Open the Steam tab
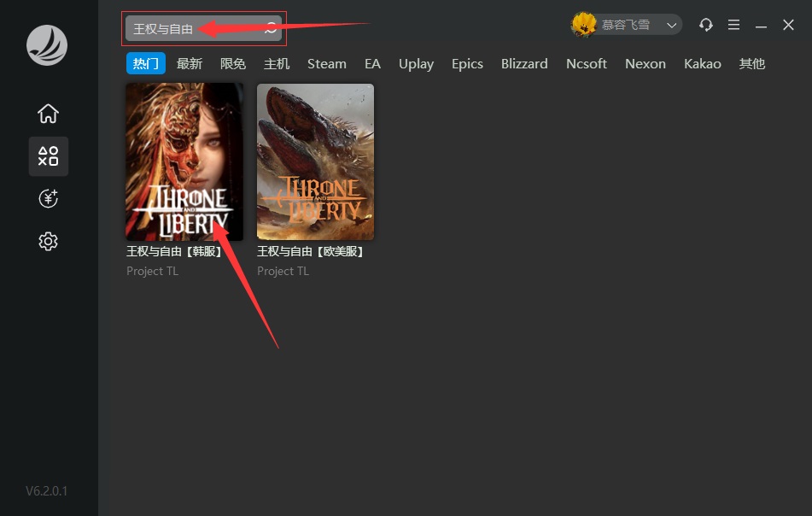This screenshot has width=812, height=516. click(x=327, y=64)
